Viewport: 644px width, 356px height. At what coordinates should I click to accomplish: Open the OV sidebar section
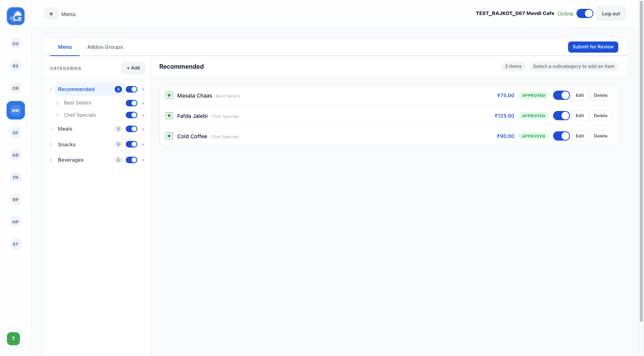click(x=15, y=44)
